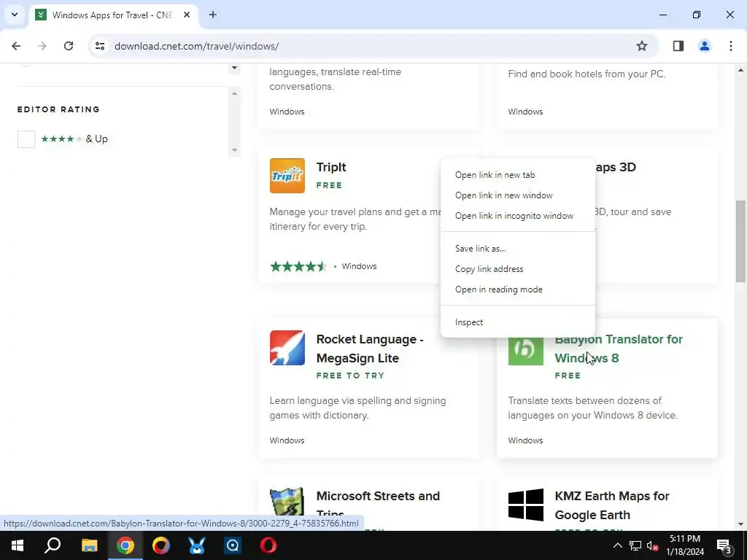Click the Rocket Language rocket icon
The image size is (747, 560).
tap(287, 348)
